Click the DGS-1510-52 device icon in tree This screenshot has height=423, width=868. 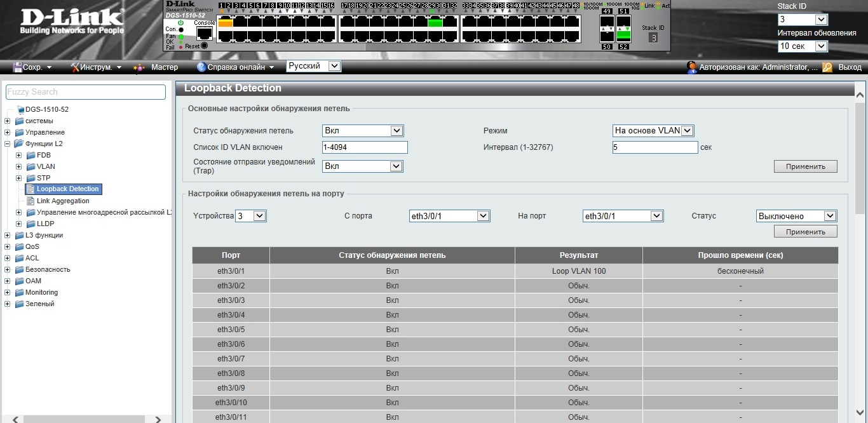(21, 109)
